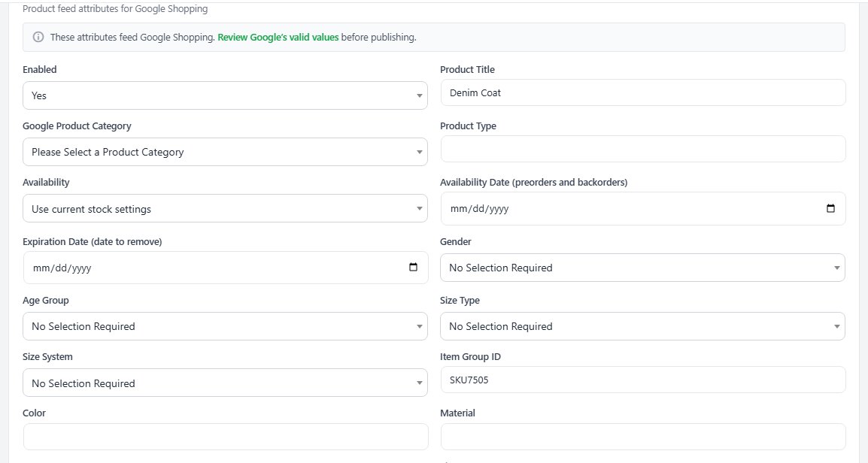Follow the Review Google's valid values link
The height and width of the screenshot is (463, 868).
click(x=278, y=37)
